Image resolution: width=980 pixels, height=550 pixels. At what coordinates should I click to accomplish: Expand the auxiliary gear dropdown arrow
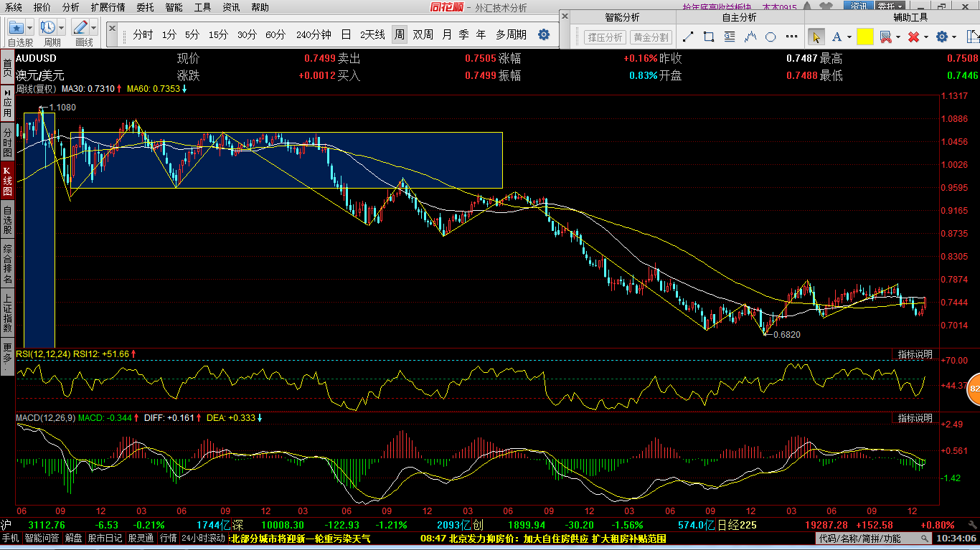(x=955, y=37)
